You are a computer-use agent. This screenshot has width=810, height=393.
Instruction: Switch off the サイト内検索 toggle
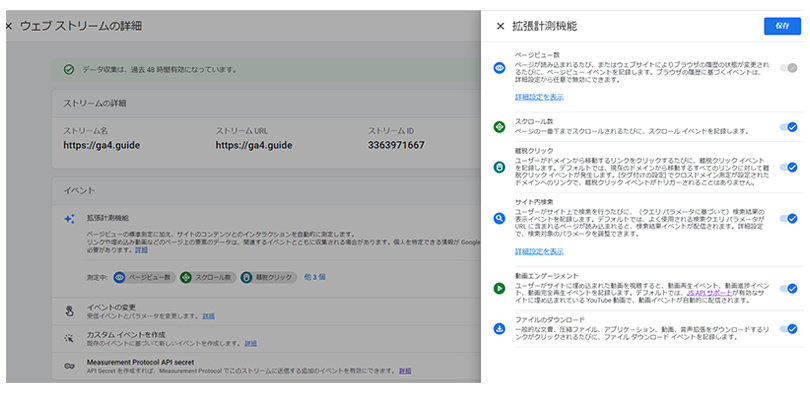(789, 218)
